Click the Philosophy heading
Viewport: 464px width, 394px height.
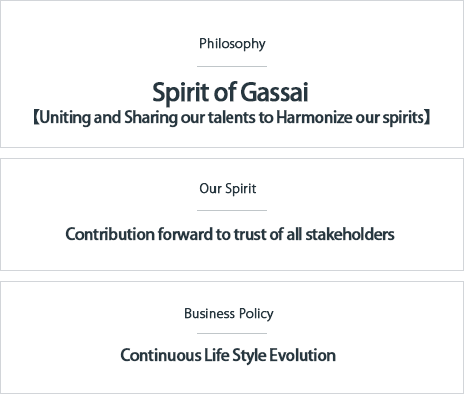coord(232,44)
